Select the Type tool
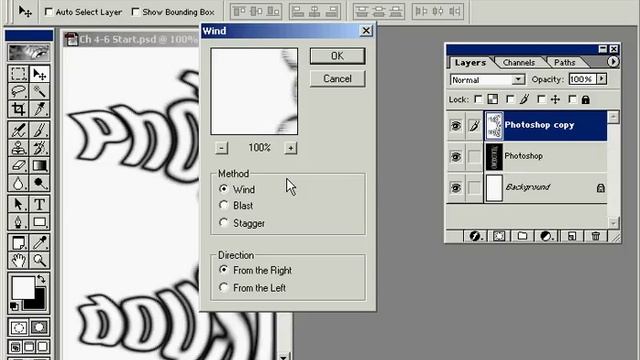Viewport: 640px width, 360px height. point(40,204)
